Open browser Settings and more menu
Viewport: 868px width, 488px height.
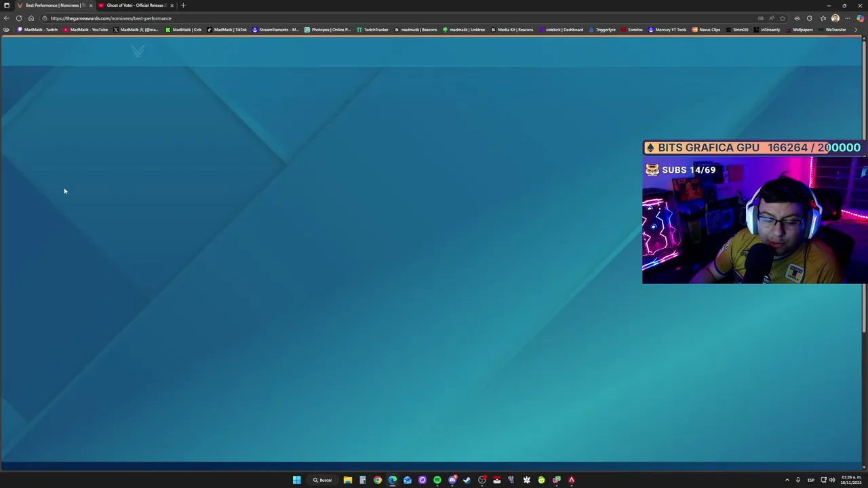pyautogui.click(x=848, y=18)
